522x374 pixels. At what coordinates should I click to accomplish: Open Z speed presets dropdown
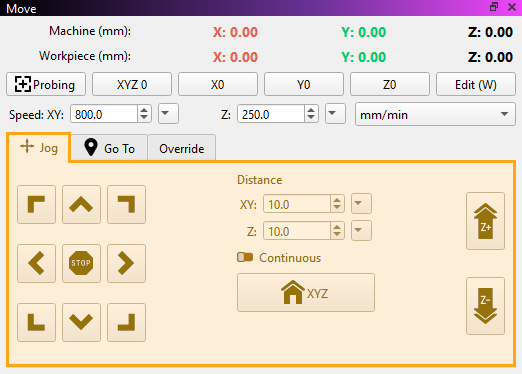(335, 114)
